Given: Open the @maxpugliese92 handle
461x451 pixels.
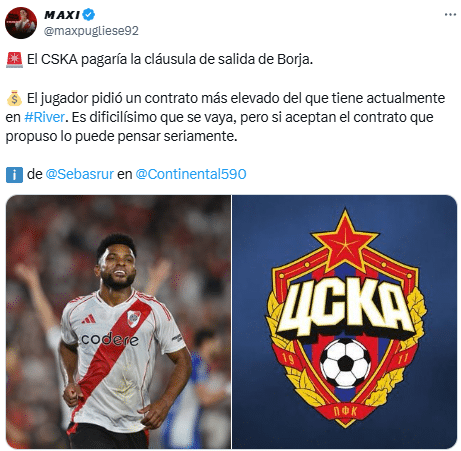Looking at the screenshot, I should pos(91,31).
